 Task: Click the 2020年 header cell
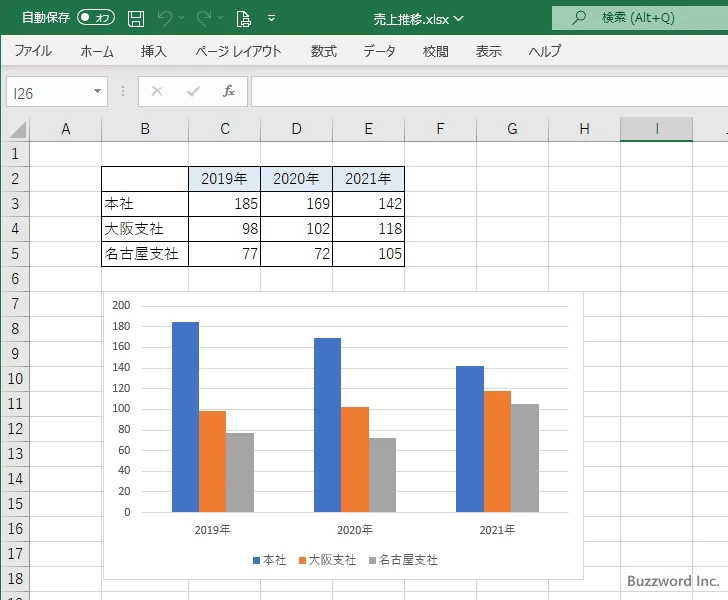click(x=297, y=179)
